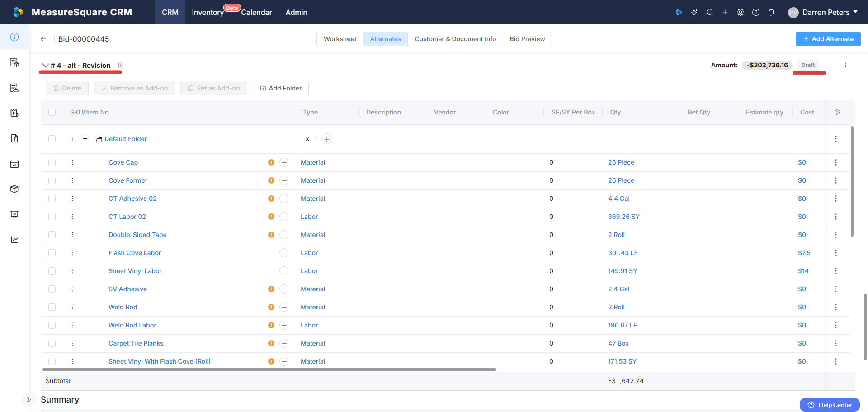Click the horizontal table scrollbar
The height and width of the screenshot is (412, 868).
pyautogui.click(x=270, y=369)
